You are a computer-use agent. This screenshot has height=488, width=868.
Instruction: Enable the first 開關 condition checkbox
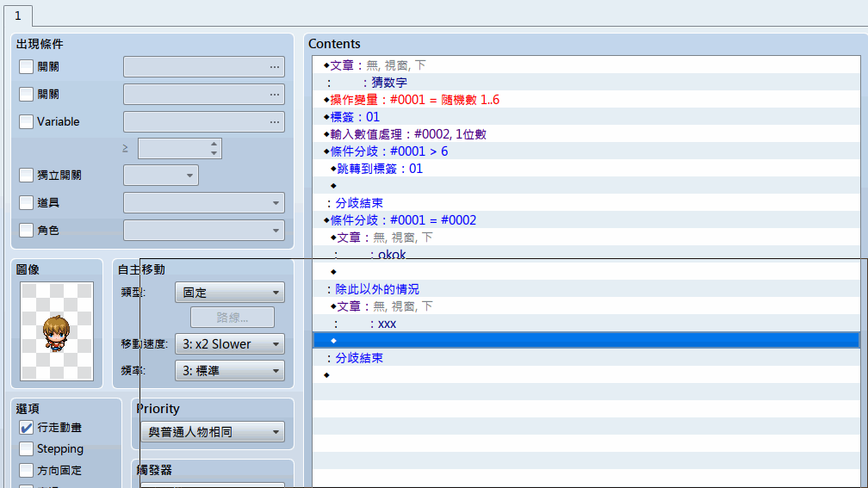(x=26, y=66)
